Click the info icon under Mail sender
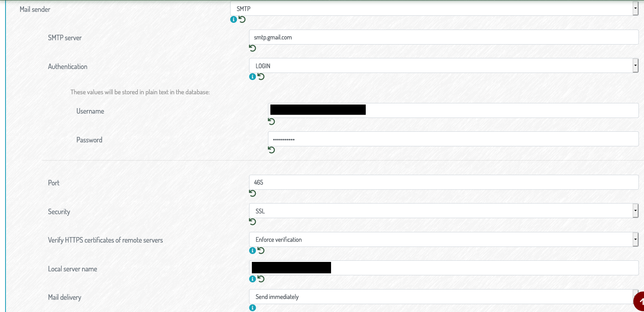Screen dimensions: 644x312 point(233,19)
